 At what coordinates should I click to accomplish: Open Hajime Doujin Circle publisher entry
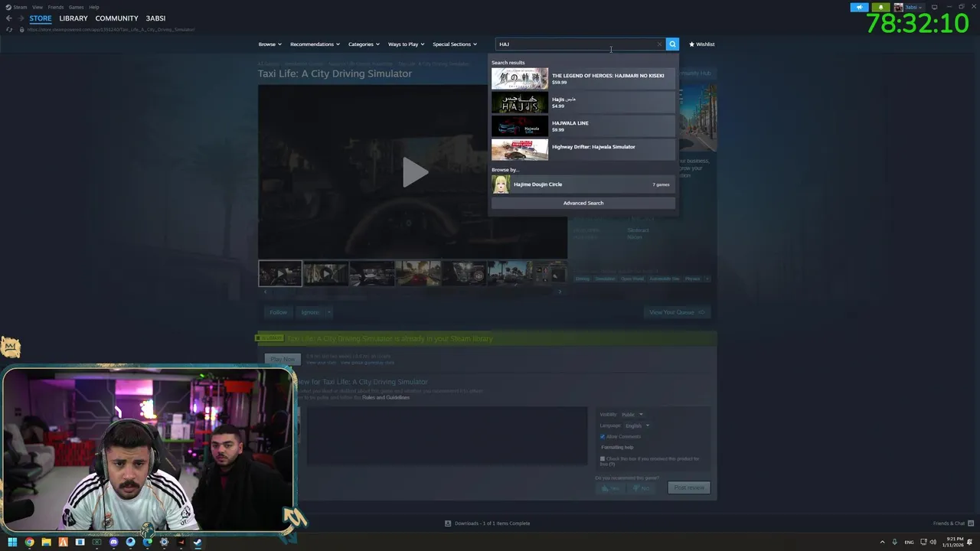click(583, 184)
